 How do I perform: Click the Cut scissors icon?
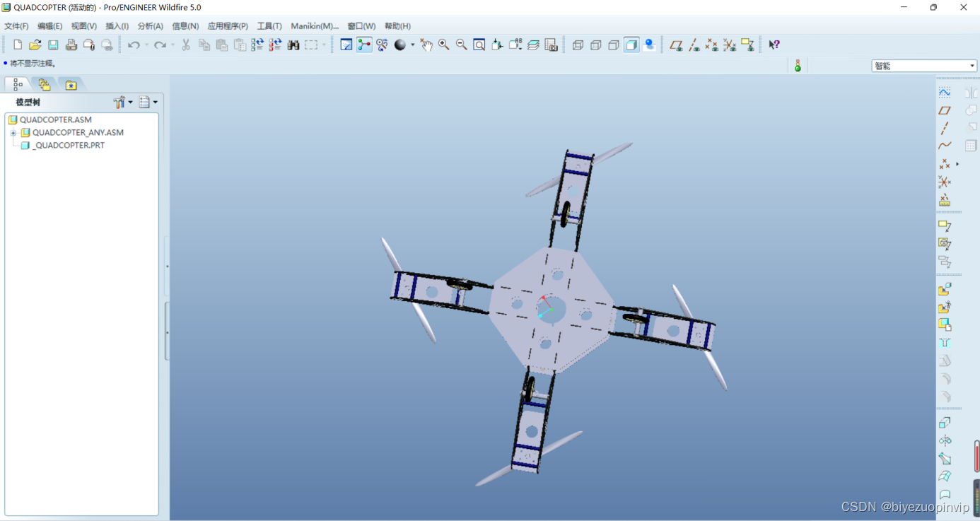tap(186, 45)
